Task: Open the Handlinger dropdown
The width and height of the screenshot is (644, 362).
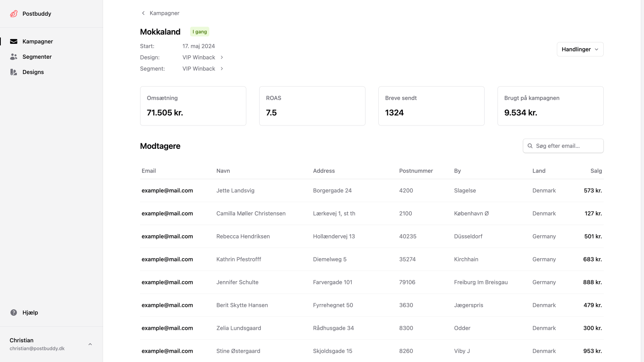Action: [x=580, y=49]
